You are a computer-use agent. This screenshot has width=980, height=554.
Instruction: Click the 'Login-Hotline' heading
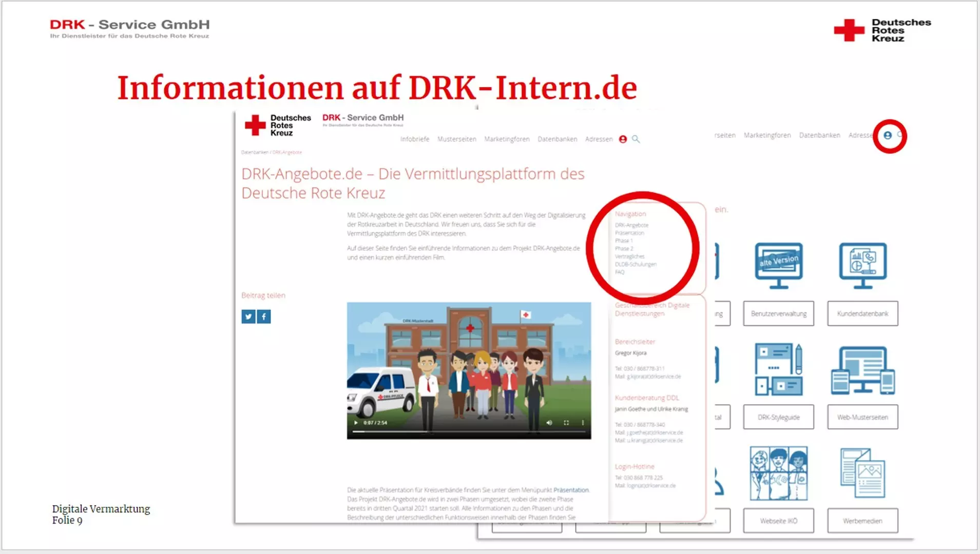click(635, 467)
